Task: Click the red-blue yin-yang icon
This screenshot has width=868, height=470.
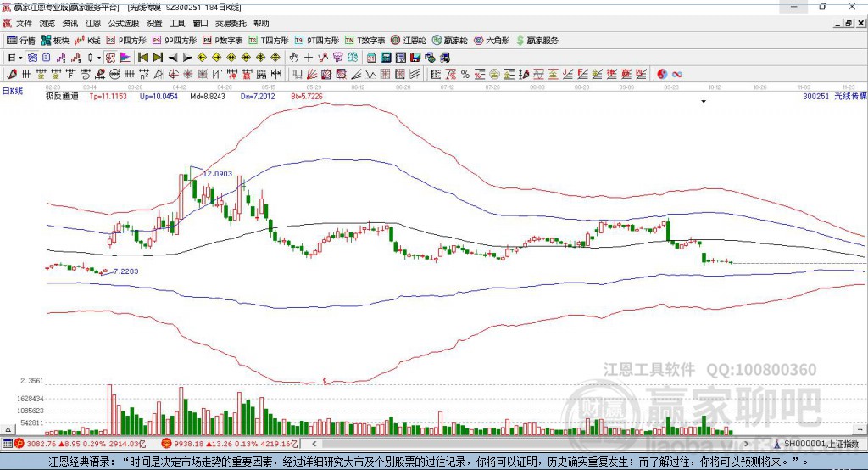Action: click(662, 74)
